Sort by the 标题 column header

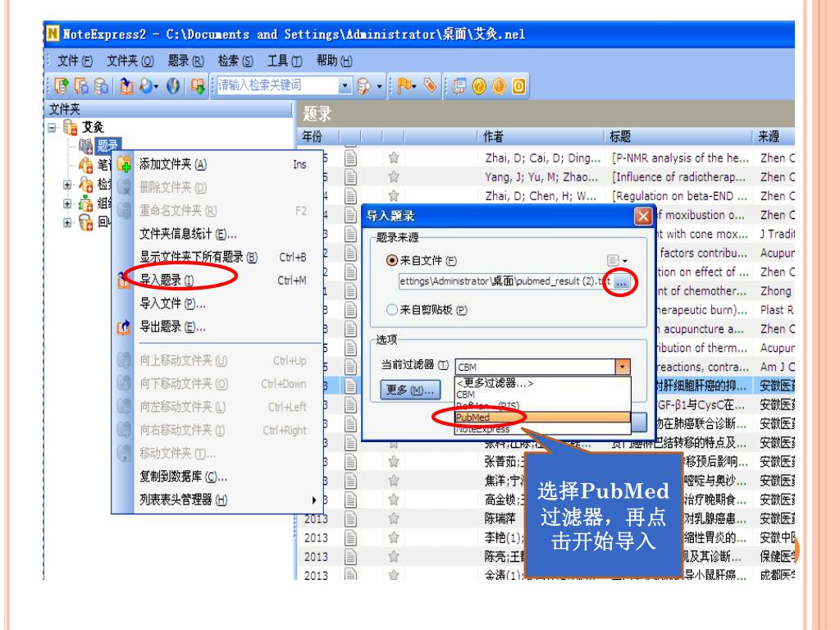(x=678, y=137)
